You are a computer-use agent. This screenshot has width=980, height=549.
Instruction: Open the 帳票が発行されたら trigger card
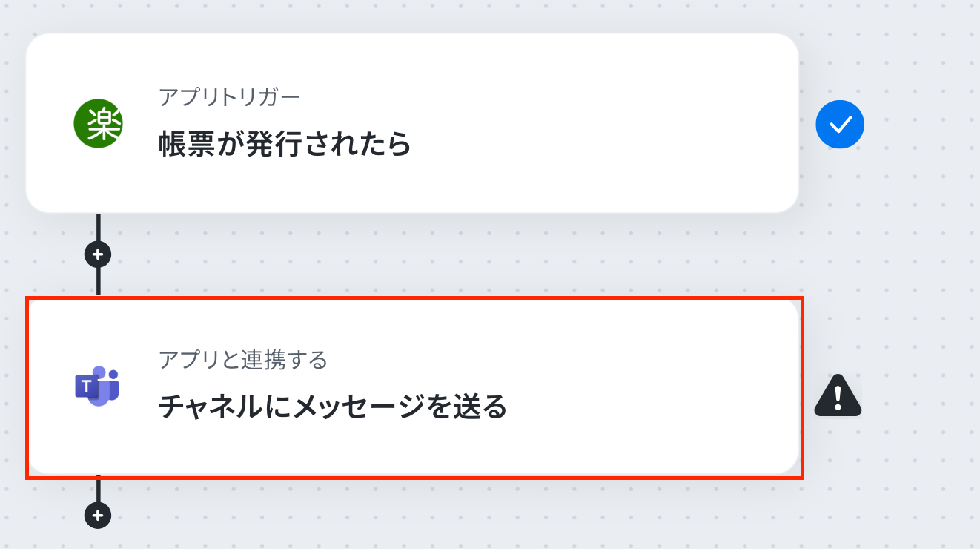412,123
